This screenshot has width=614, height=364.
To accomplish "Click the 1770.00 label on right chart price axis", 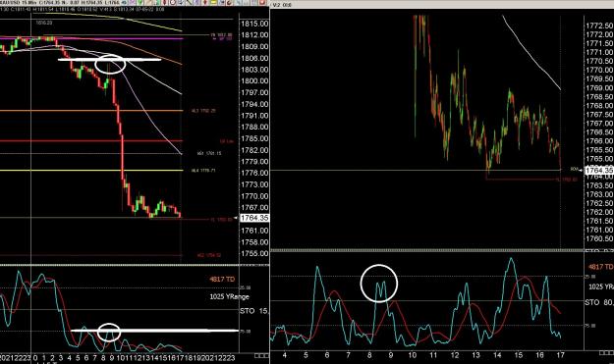I will [x=599, y=70].
